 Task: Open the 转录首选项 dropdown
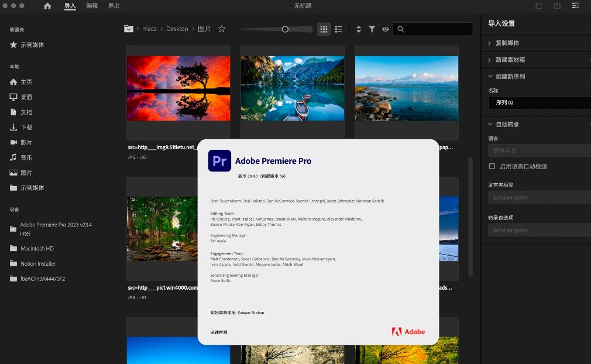(540, 230)
